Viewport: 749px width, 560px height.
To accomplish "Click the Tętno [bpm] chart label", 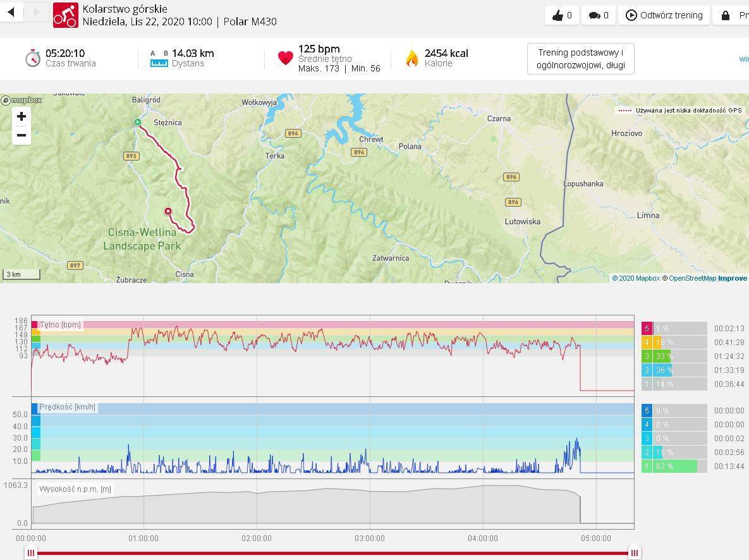I will [x=60, y=325].
